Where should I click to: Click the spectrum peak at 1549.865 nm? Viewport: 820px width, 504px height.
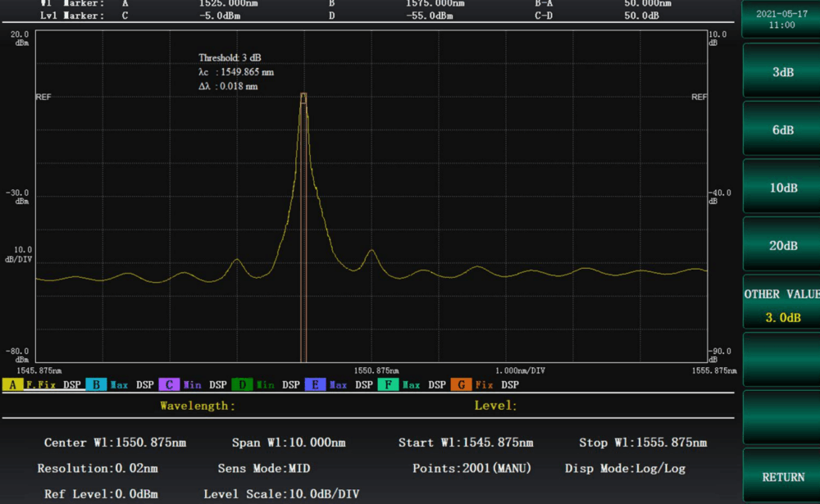[x=303, y=94]
